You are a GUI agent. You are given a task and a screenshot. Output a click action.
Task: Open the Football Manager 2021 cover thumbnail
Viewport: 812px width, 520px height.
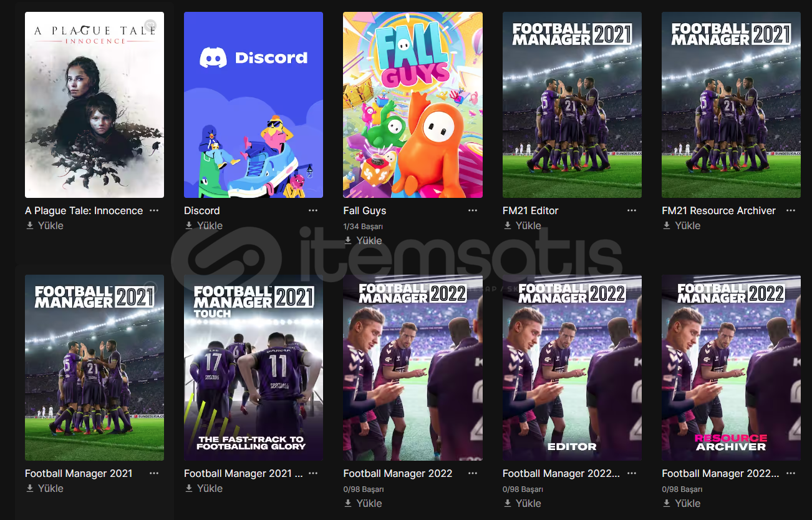[94, 368]
